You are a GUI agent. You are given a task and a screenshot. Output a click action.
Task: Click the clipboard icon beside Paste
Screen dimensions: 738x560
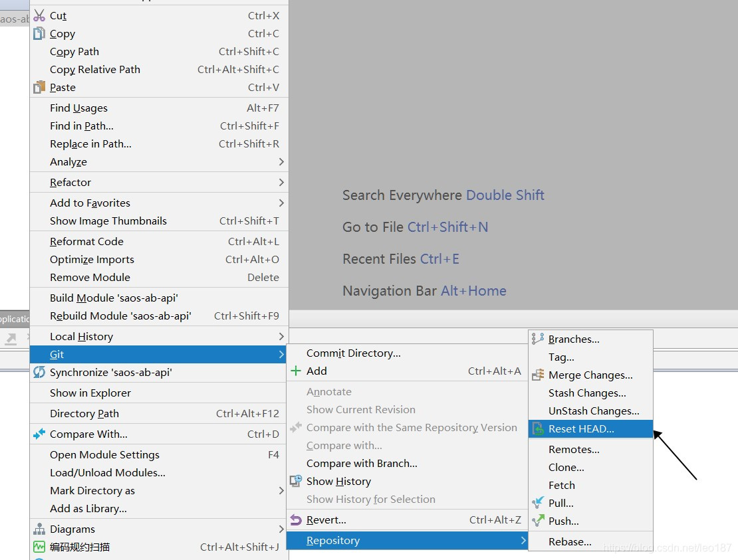(x=39, y=87)
